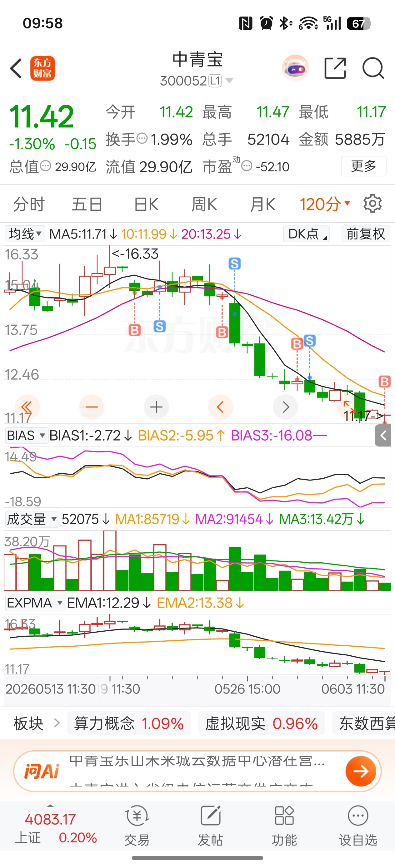Open 算力概念 sector chip

(129, 723)
